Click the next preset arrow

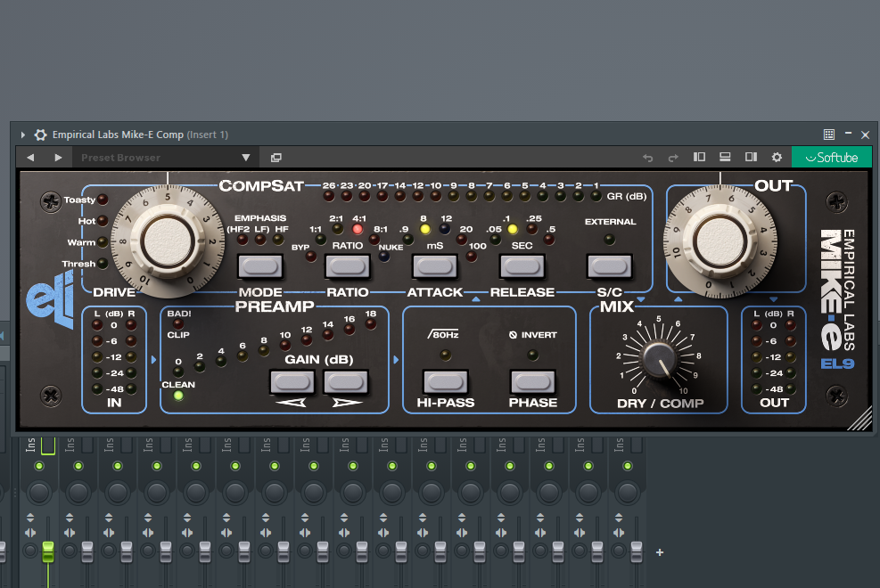pos(59,157)
